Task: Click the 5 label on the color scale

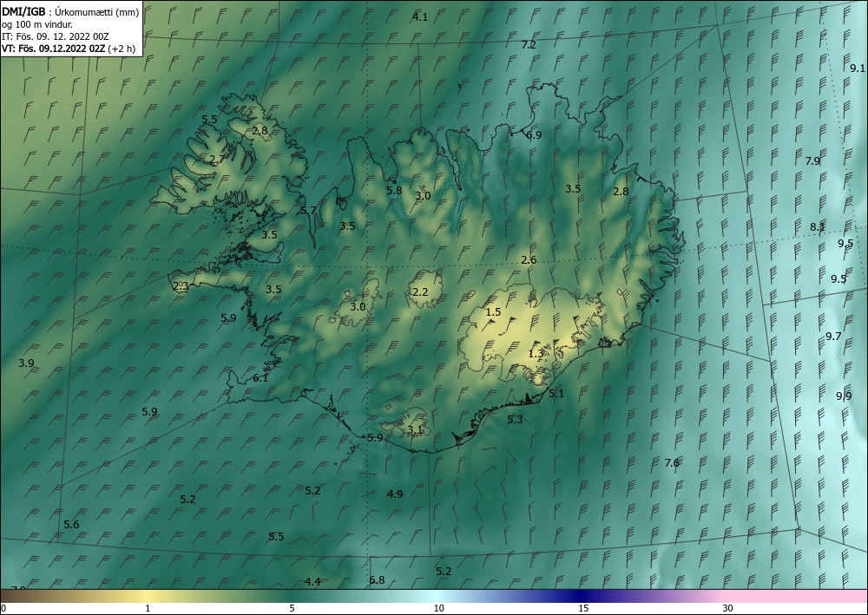Action: 292,609
